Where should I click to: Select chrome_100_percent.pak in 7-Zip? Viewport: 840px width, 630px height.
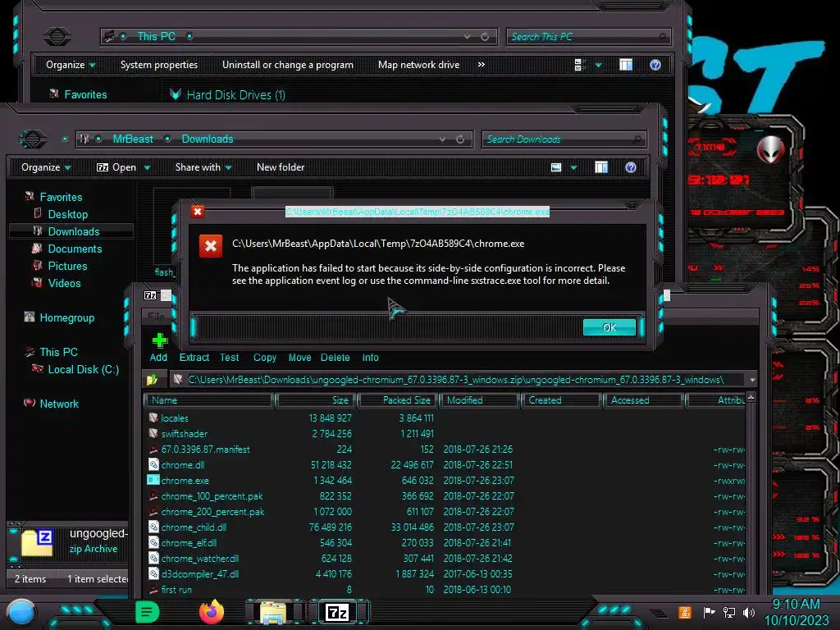click(x=212, y=496)
